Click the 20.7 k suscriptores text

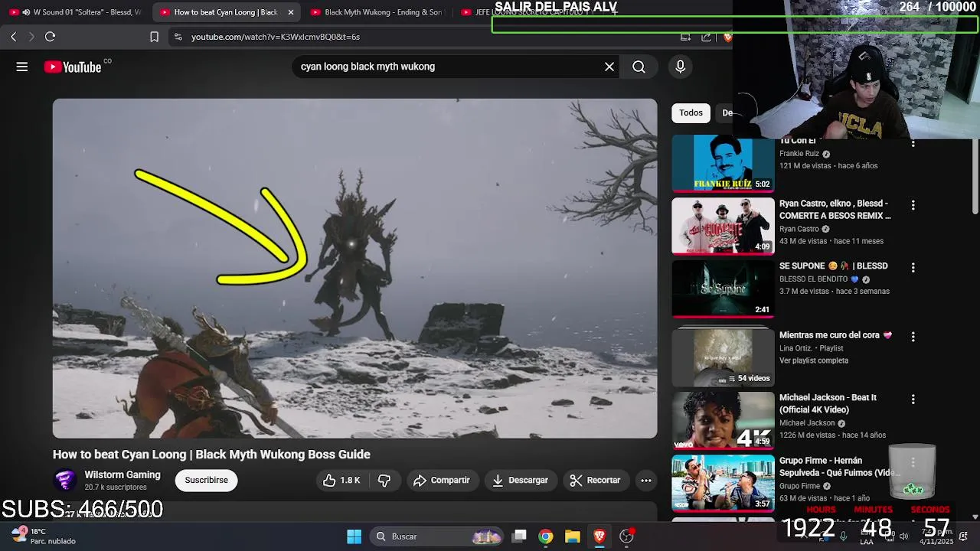(x=116, y=487)
